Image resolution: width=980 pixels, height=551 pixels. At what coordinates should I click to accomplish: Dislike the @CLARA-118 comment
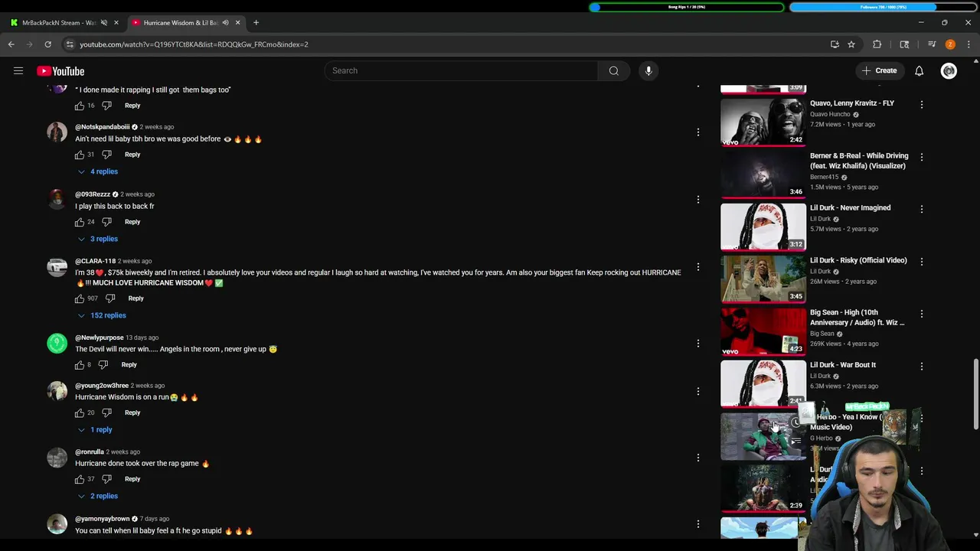tap(110, 298)
